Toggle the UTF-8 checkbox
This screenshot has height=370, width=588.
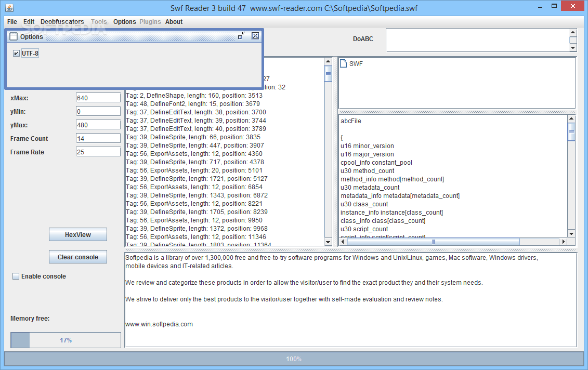[16, 53]
